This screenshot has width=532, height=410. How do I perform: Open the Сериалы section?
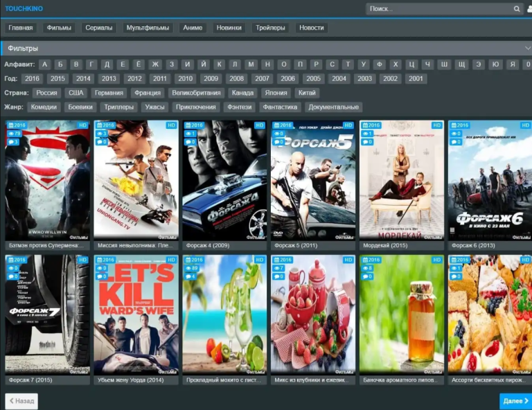pyautogui.click(x=99, y=28)
